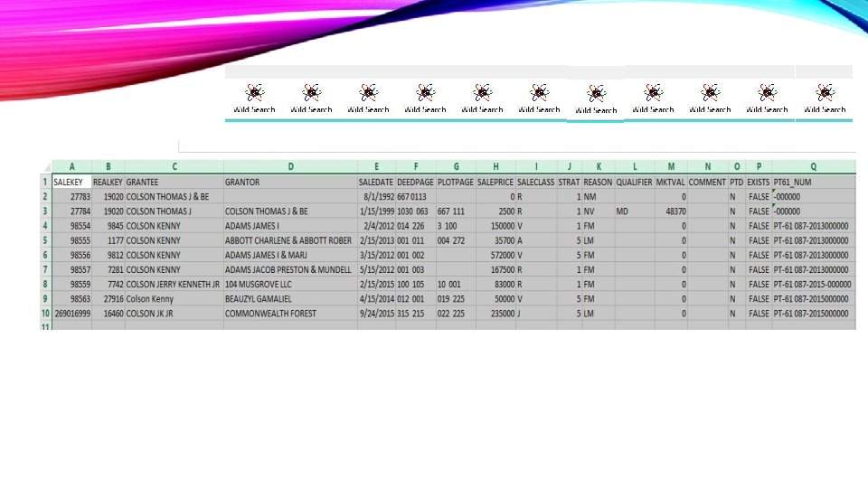Select column G header
This screenshot has width=868, height=488.
coord(456,166)
